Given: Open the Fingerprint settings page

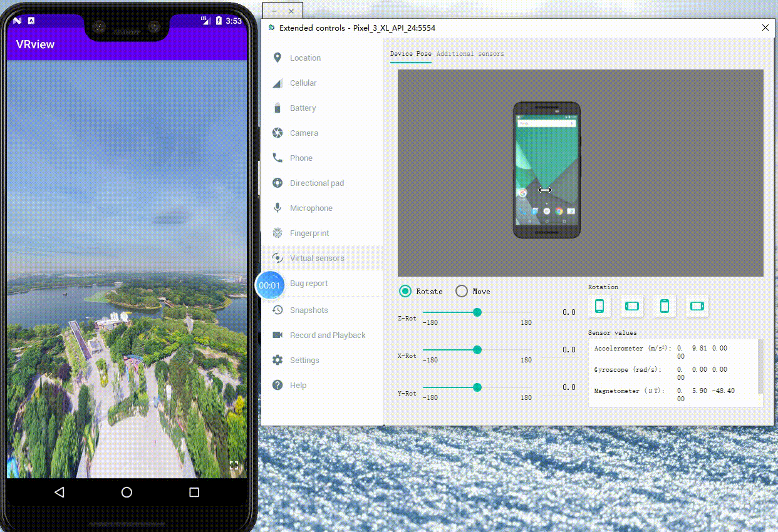Looking at the screenshot, I should point(321,233).
